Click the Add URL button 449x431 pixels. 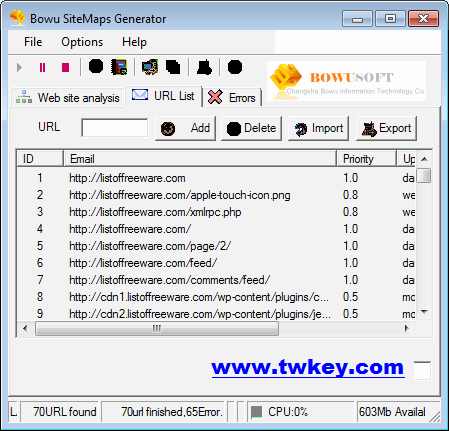185,128
